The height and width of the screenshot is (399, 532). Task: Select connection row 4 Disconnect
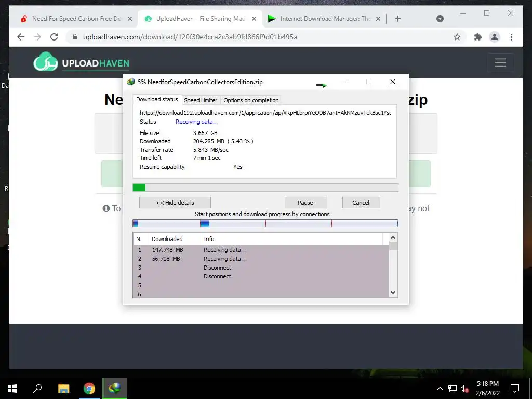tap(261, 276)
